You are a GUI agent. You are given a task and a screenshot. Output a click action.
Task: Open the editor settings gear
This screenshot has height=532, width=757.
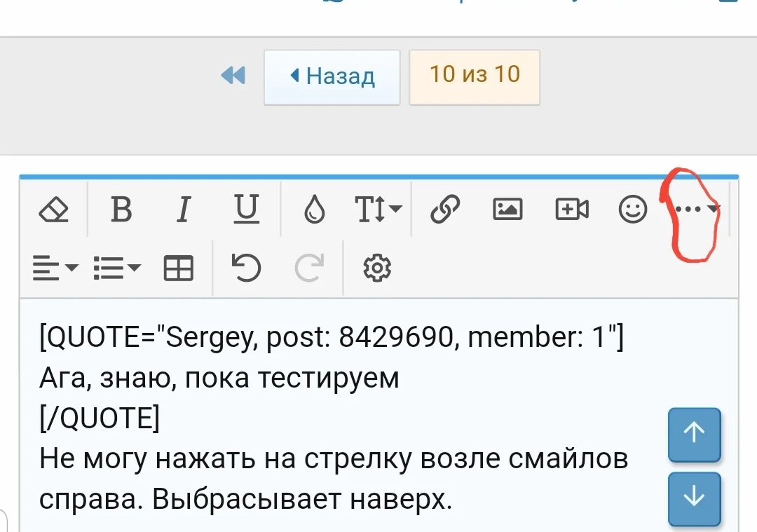click(376, 267)
